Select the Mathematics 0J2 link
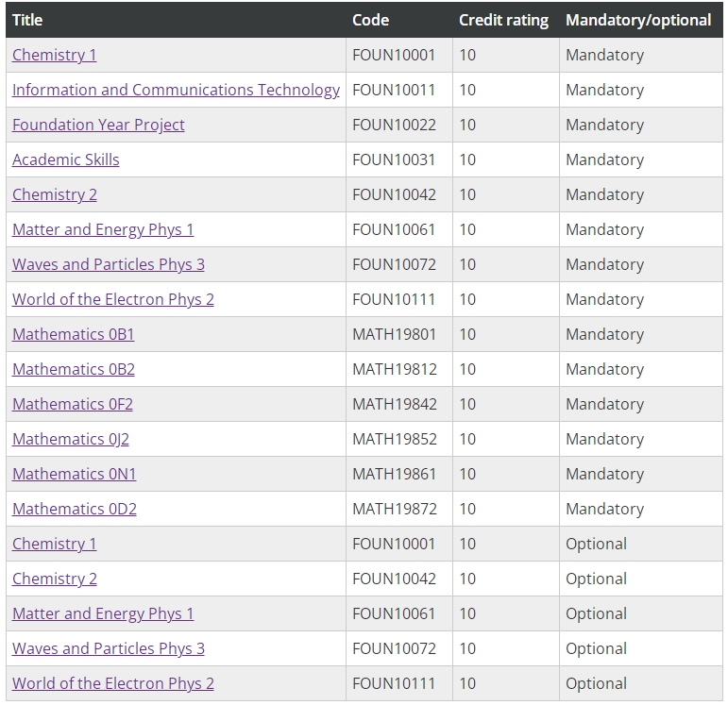The width and height of the screenshot is (728, 705). click(x=71, y=439)
